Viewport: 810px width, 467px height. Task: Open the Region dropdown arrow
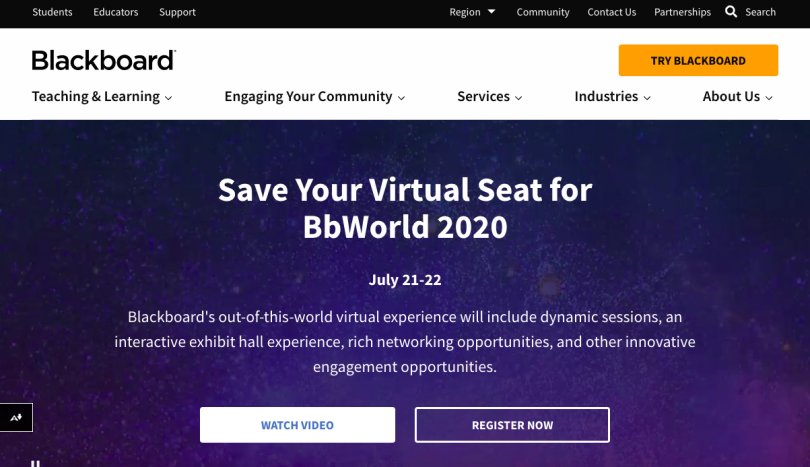[x=492, y=11]
